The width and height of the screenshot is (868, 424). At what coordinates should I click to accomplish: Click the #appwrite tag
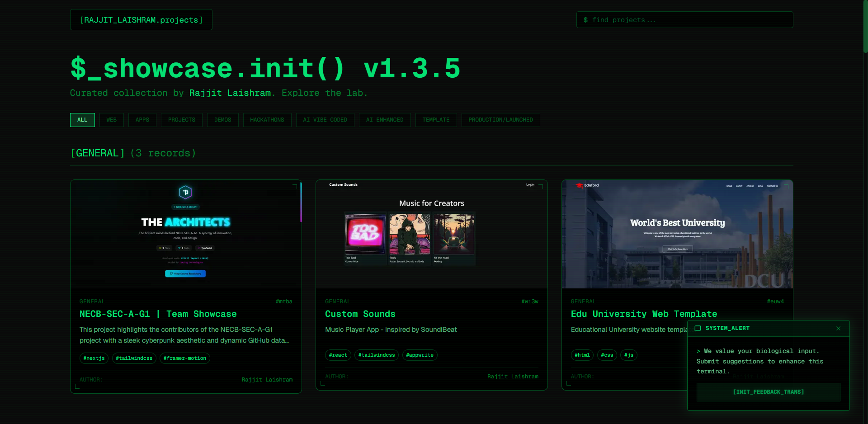(x=420, y=355)
